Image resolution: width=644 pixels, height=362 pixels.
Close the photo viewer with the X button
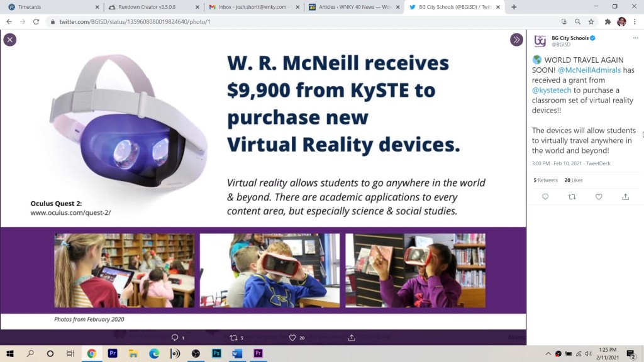[10, 40]
